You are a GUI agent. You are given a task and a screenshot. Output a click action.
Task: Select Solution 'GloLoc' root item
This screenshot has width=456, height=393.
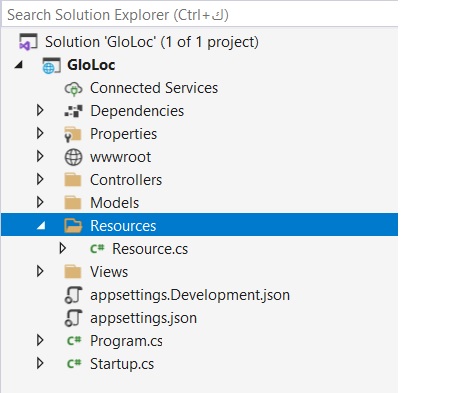click(152, 42)
